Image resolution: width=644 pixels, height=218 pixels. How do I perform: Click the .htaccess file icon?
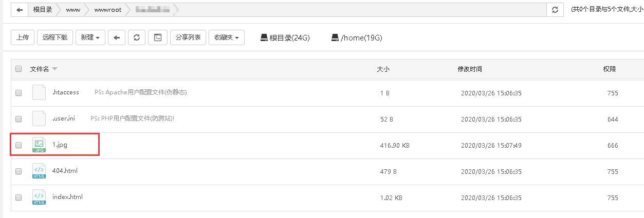(39, 93)
